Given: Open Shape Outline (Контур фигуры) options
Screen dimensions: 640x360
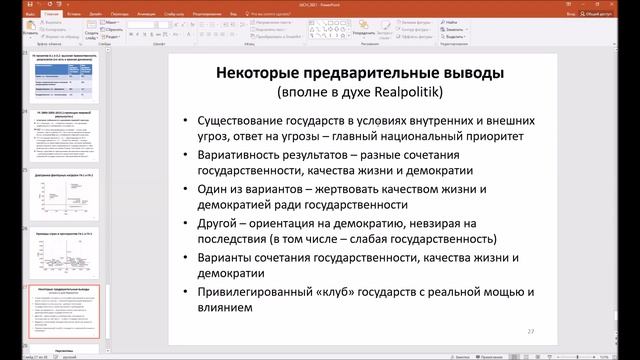Looking at the screenshot, I should [x=413, y=29].
